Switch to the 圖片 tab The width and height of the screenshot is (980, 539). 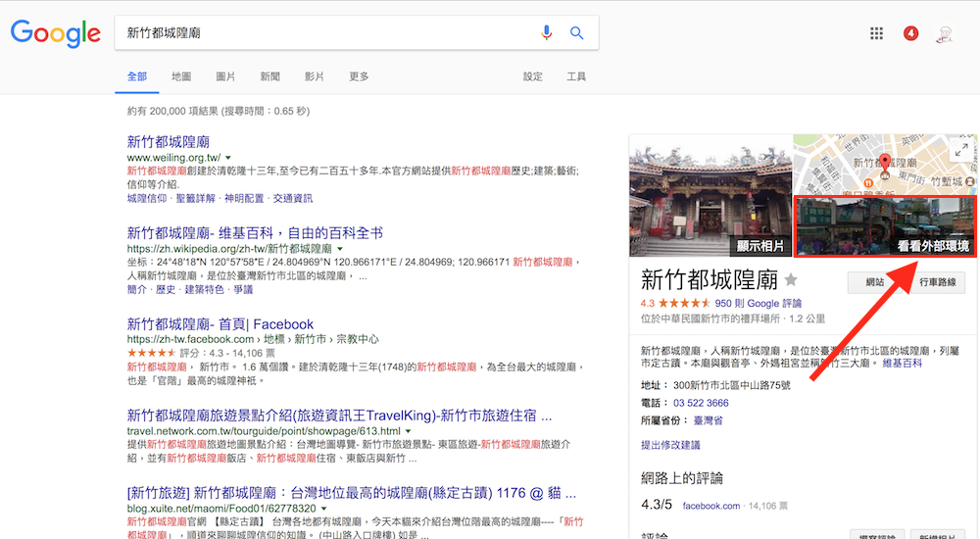point(225,76)
